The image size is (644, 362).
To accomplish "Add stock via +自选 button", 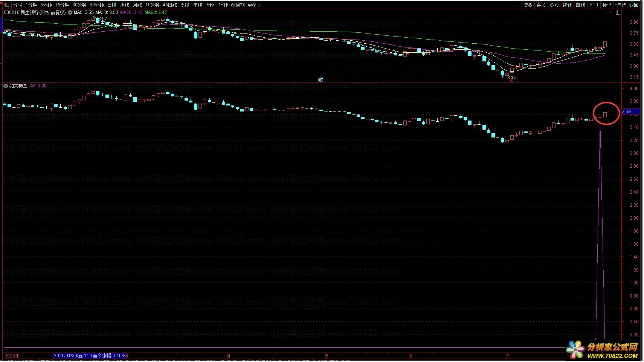I will click(620, 5).
